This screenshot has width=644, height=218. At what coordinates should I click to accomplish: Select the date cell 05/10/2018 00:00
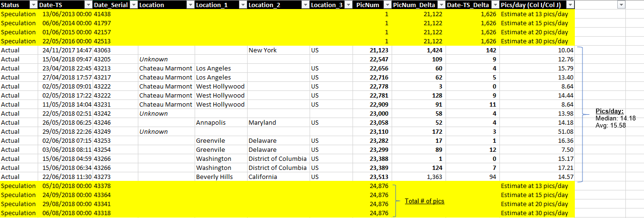[65, 186]
